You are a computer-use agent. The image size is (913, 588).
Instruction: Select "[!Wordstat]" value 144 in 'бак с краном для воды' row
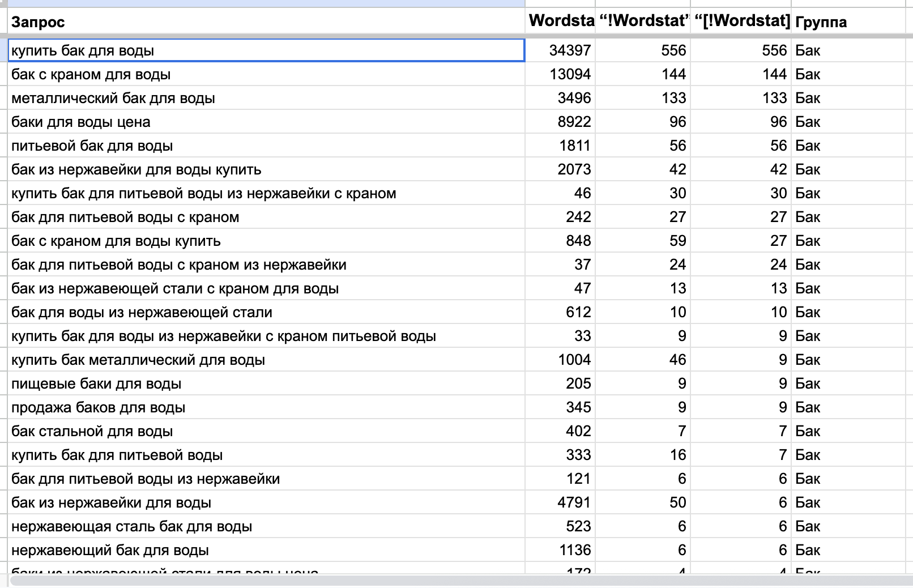(x=741, y=74)
